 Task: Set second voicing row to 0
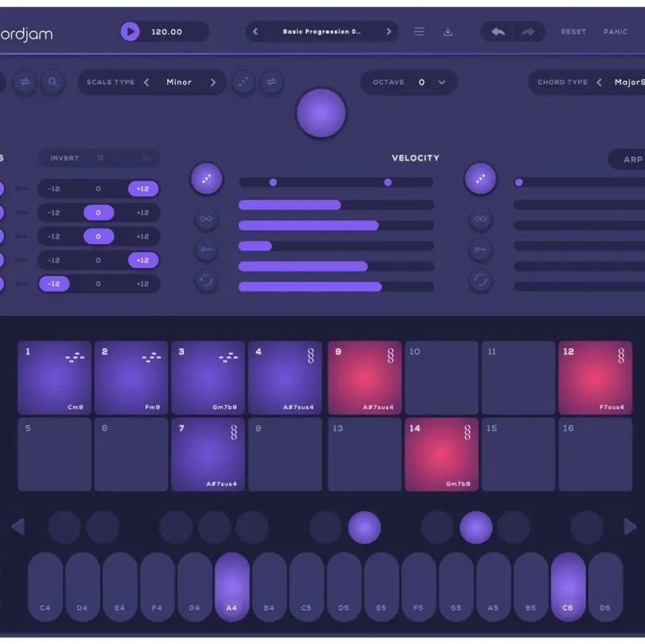click(x=99, y=212)
